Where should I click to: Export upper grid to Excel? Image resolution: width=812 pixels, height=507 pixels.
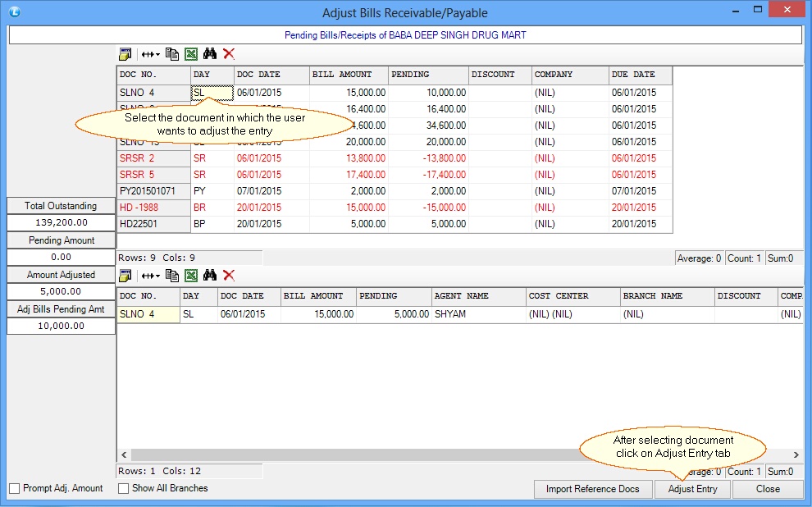(x=191, y=54)
